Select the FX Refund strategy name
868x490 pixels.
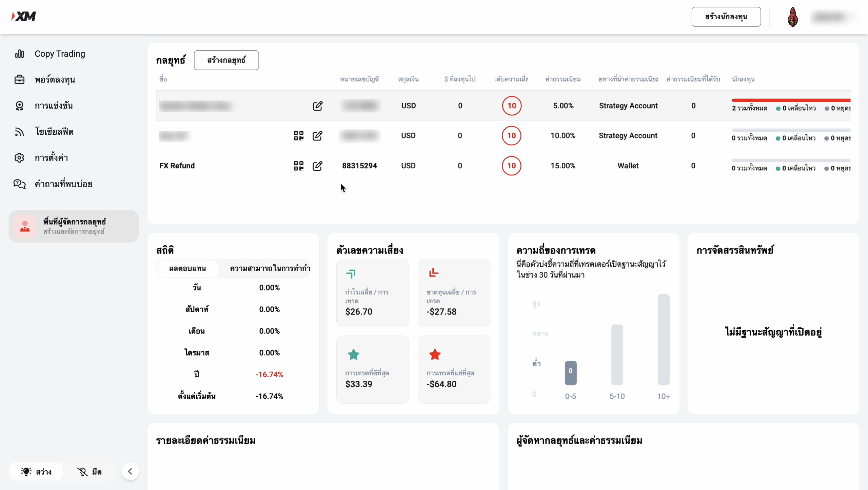point(177,166)
